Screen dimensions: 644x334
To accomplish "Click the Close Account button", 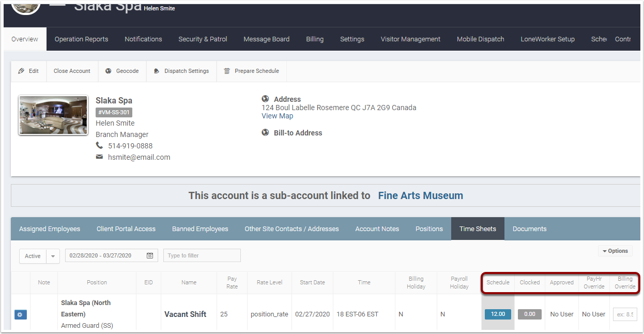I will tap(71, 71).
